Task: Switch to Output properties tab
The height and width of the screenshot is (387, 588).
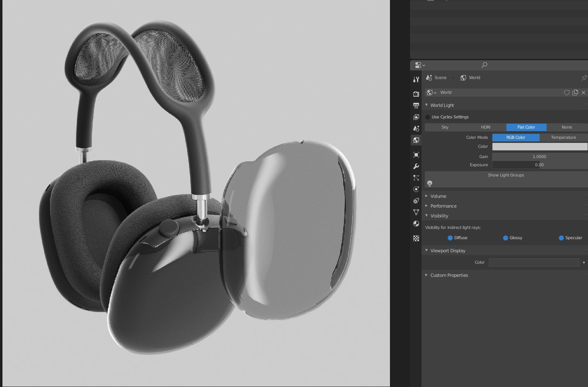Action: click(416, 106)
